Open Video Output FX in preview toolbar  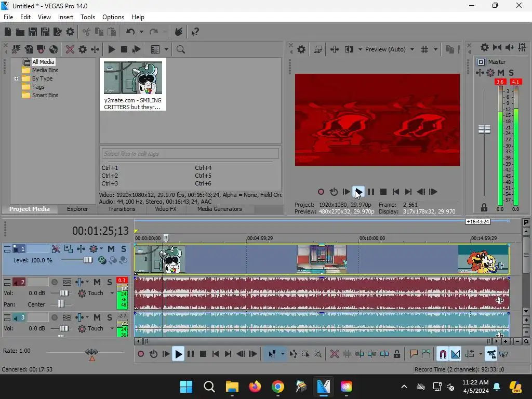[334, 49]
